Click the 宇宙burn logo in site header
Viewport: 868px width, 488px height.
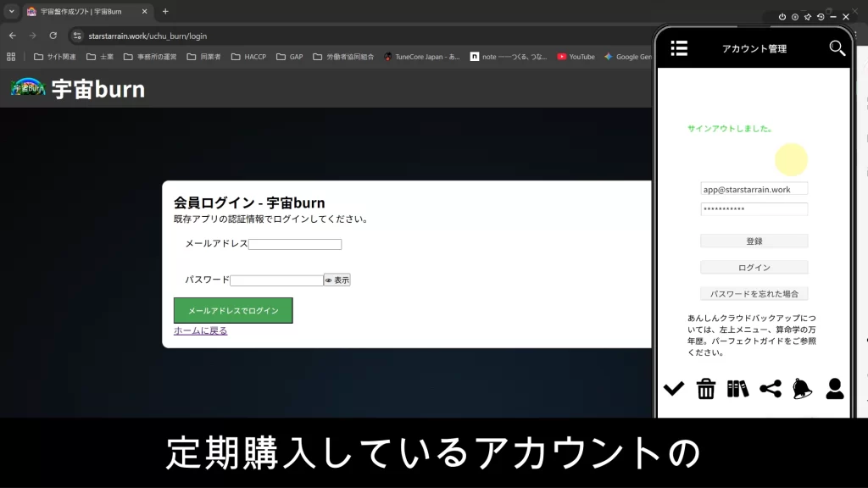78,89
